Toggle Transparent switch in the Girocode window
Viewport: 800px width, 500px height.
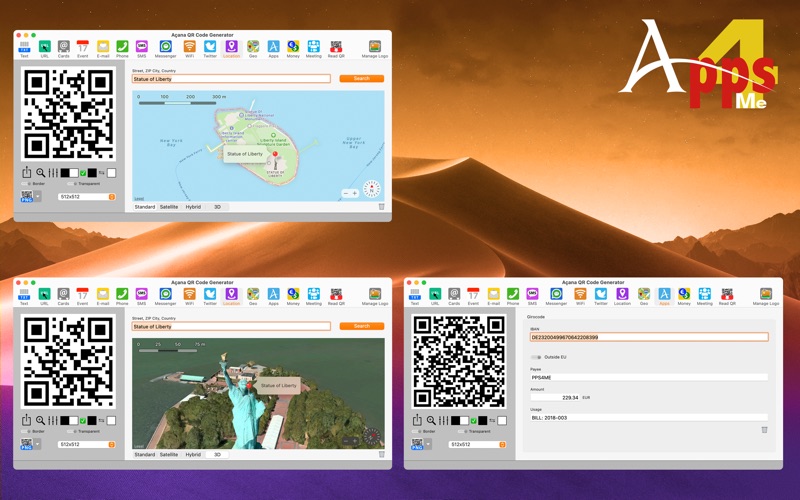pyautogui.click(x=462, y=431)
